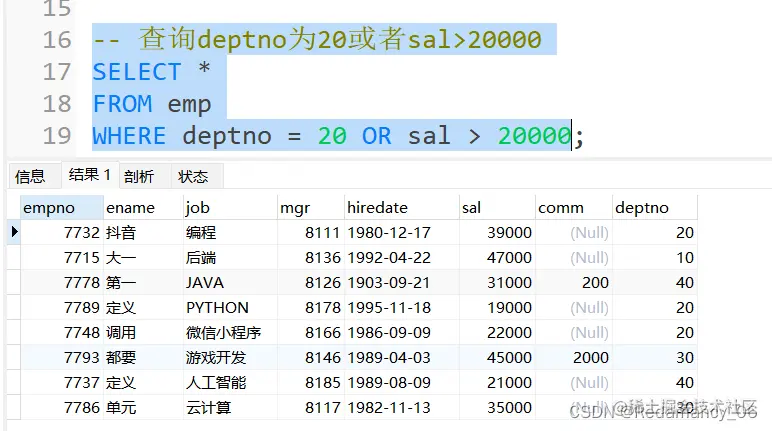
Task: Select hiredate cell 1995-11-18
Action: pyautogui.click(x=402, y=308)
